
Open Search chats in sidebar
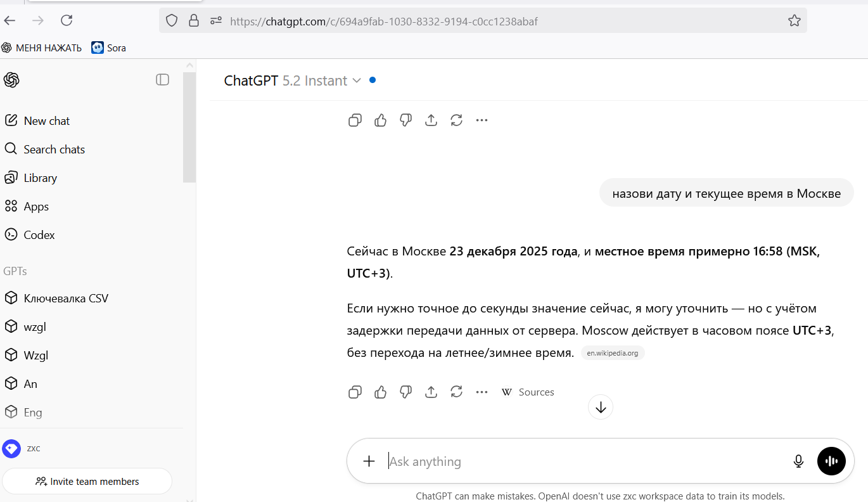click(54, 150)
